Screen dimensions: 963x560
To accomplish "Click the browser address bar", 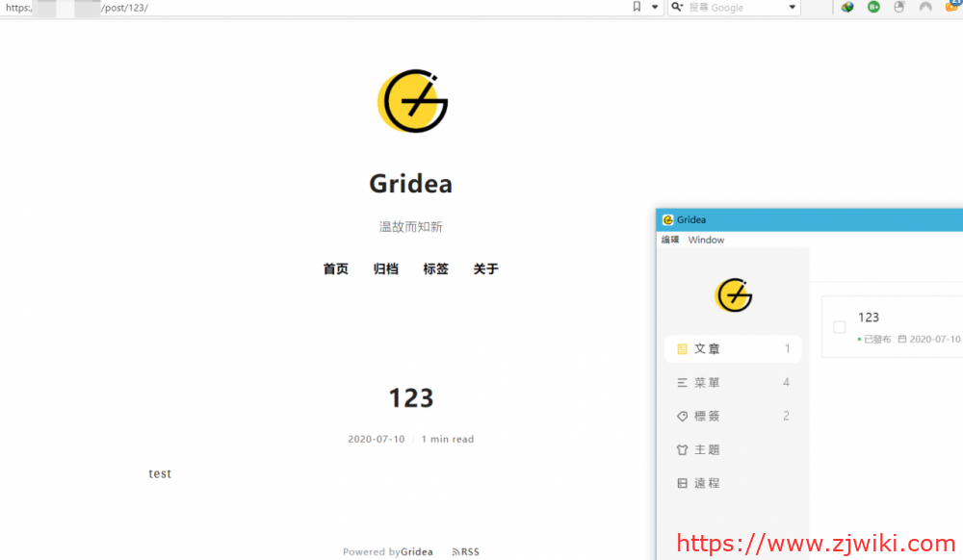I will (x=289, y=7).
